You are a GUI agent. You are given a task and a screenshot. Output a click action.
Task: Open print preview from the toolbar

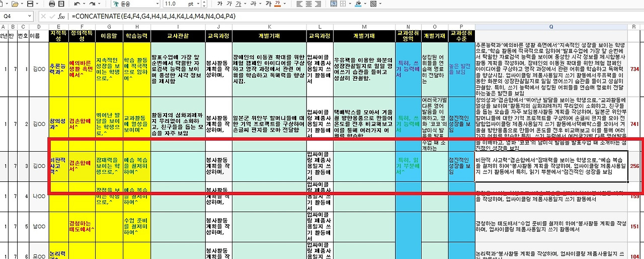pos(61,4)
